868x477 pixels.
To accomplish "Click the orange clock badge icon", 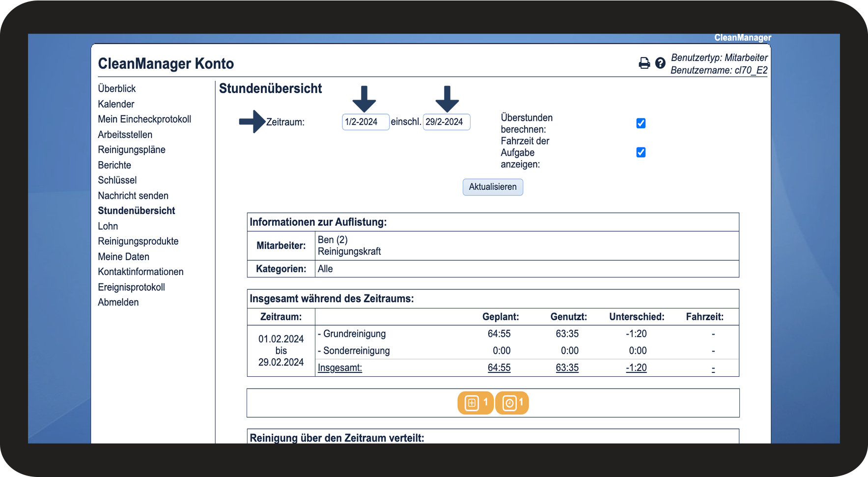I will pyautogui.click(x=512, y=403).
